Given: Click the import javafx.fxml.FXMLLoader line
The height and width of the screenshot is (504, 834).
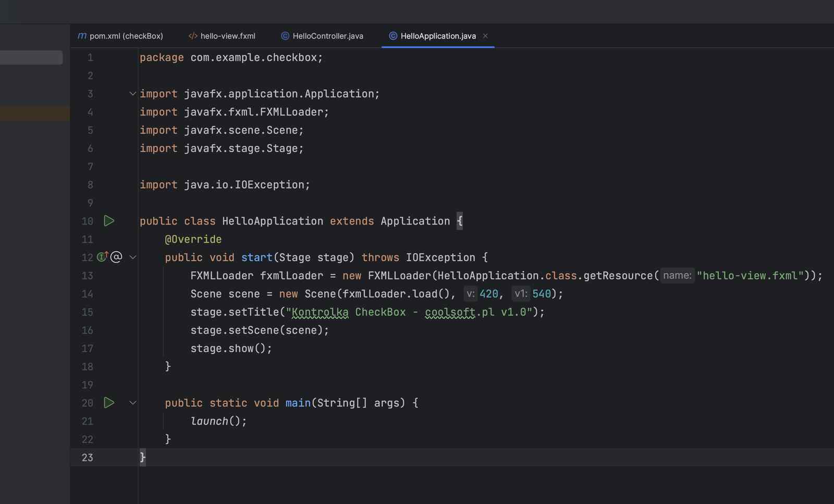Looking at the screenshot, I should [234, 112].
